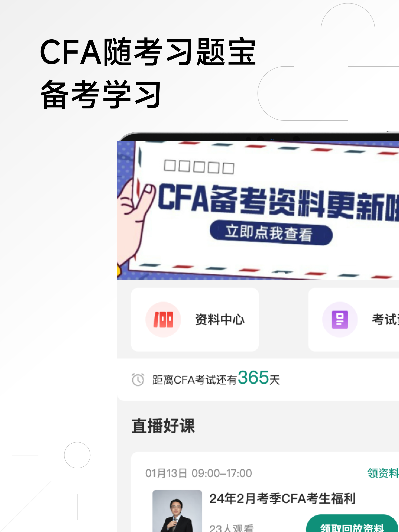This screenshot has height=532, width=399.
Task: Open 24年2月考季CFA考生福利 course title
Action: [x=282, y=498]
